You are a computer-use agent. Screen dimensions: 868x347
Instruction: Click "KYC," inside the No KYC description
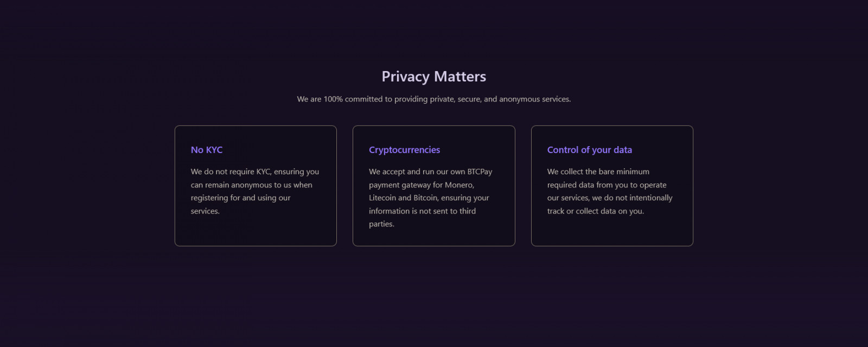click(264, 172)
